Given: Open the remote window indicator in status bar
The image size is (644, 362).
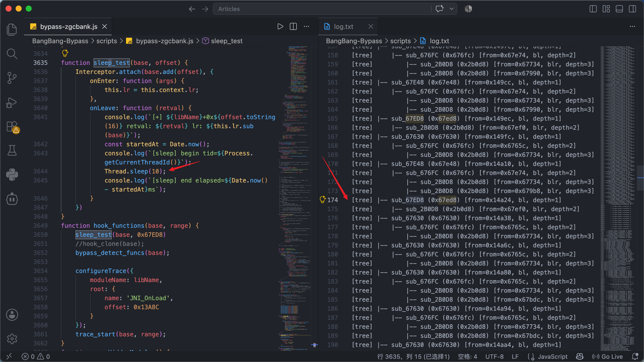Looking at the screenshot, I should coord(9,356).
